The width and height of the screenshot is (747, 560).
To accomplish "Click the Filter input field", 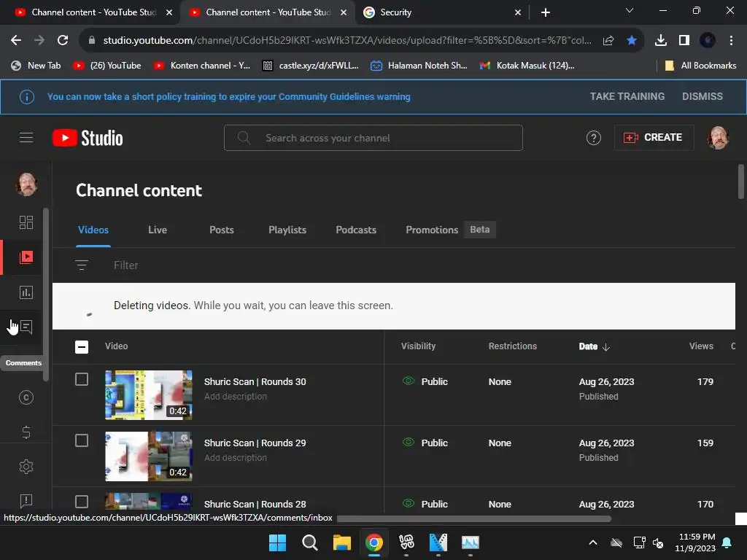I will pyautogui.click(x=125, y=265).
